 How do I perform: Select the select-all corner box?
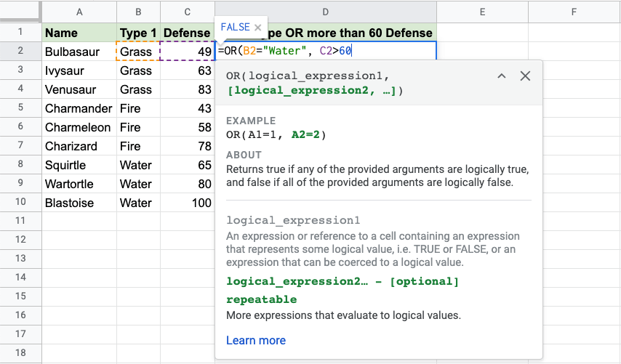click(x=20, y=11)
